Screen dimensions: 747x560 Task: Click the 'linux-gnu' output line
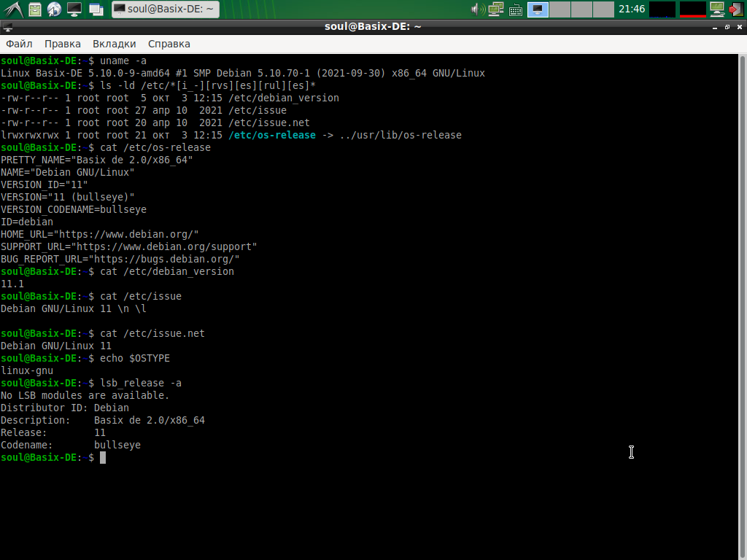[x=27, y=370]
